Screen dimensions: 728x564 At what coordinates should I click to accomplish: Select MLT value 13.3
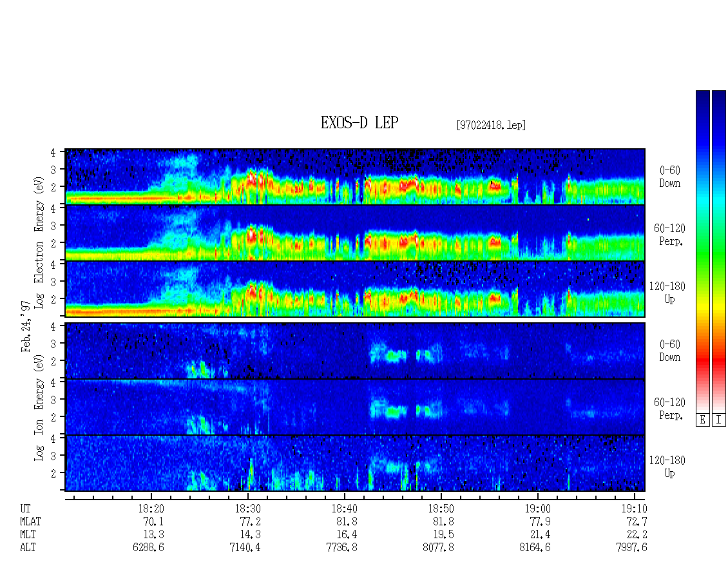tap(153, 535)
